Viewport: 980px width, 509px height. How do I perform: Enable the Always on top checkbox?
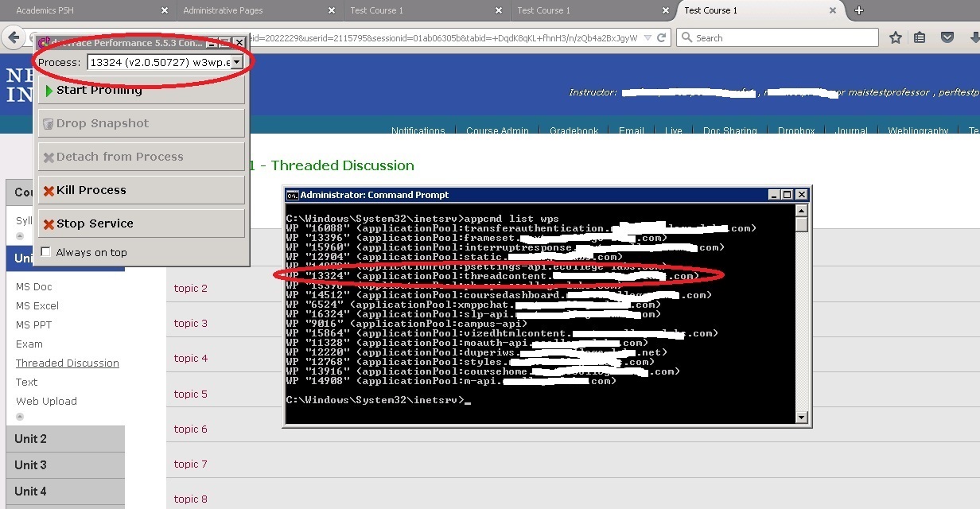(45, 251)
